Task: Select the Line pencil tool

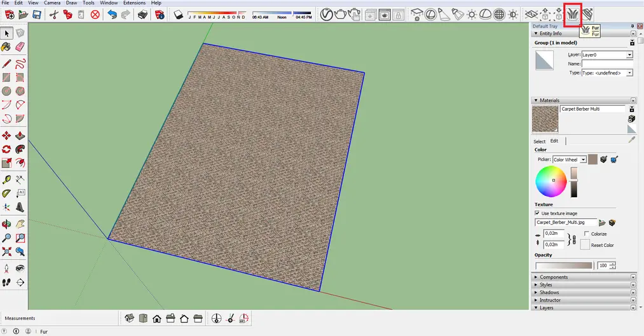Action: pos(6,64)
